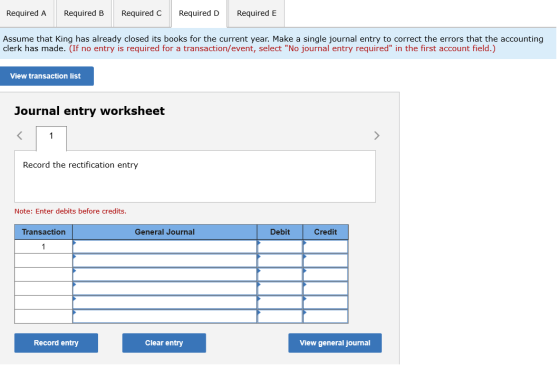Open first row General Journal account dropdown
Screen dimensions: 560x367
[x=165, y=247]
